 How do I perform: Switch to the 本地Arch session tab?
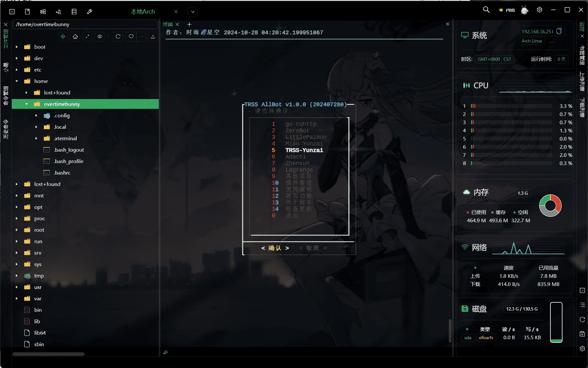click(143, 12)
